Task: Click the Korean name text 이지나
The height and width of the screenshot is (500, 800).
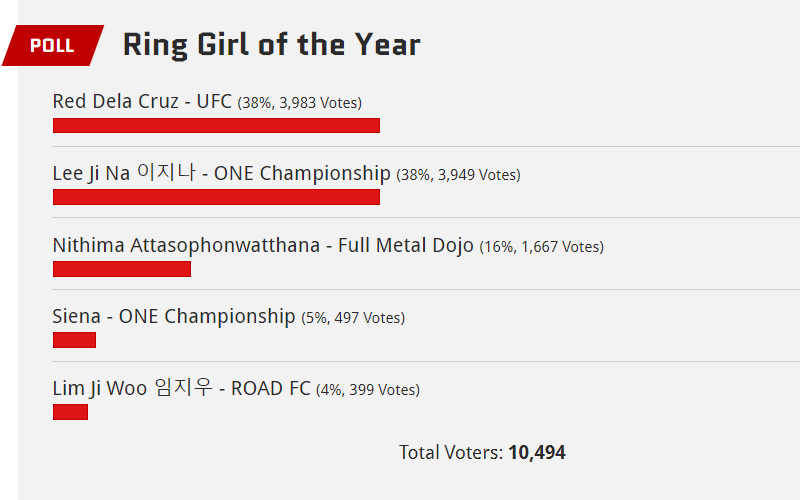Action: point(166,172)
